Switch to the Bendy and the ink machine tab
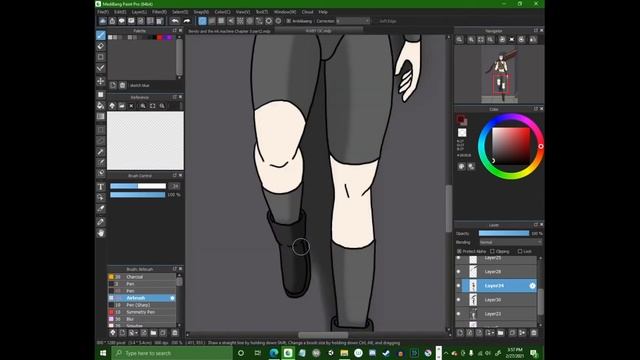This screenshot has height=360, width=640. point(229,31)
